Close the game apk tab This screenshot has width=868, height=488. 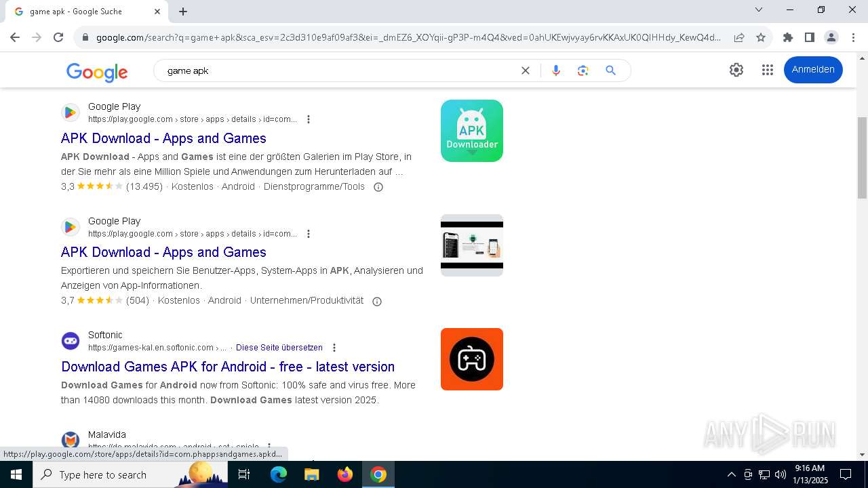(x=157, y=11)
